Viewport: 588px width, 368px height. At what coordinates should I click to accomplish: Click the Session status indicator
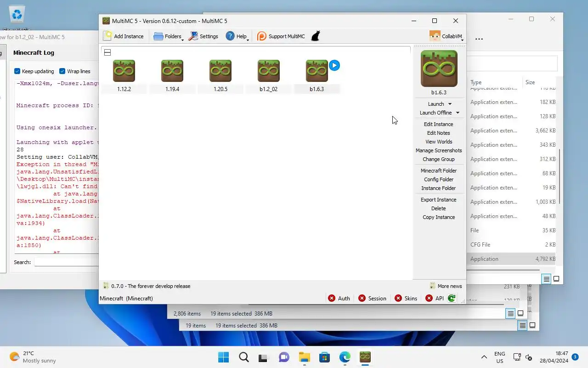[x=372, y=299]
